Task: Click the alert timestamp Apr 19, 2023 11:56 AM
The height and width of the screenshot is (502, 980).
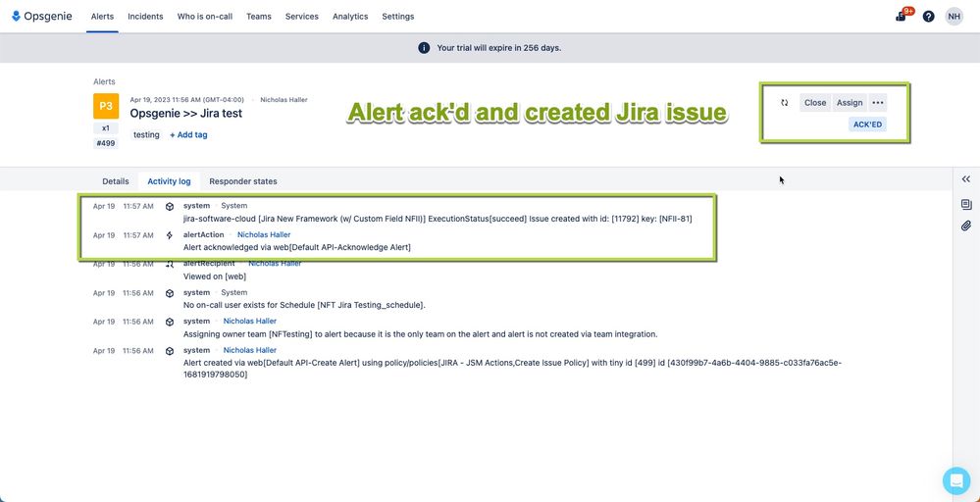Action: coord(186,100)
